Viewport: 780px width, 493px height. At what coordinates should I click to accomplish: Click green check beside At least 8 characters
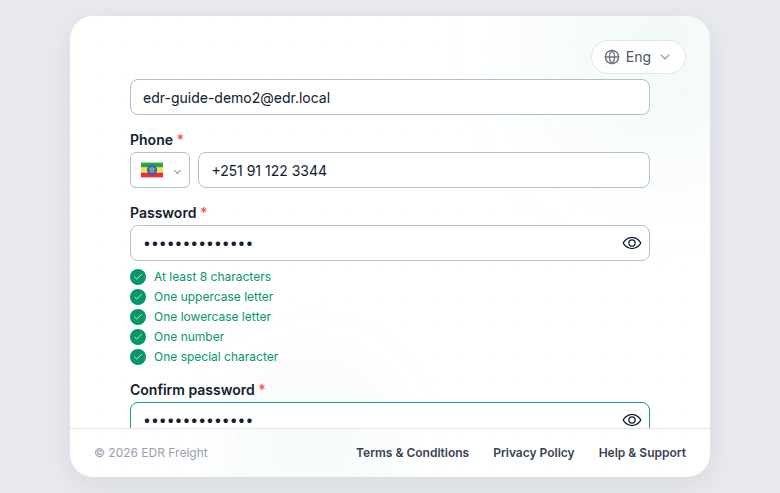138,277
